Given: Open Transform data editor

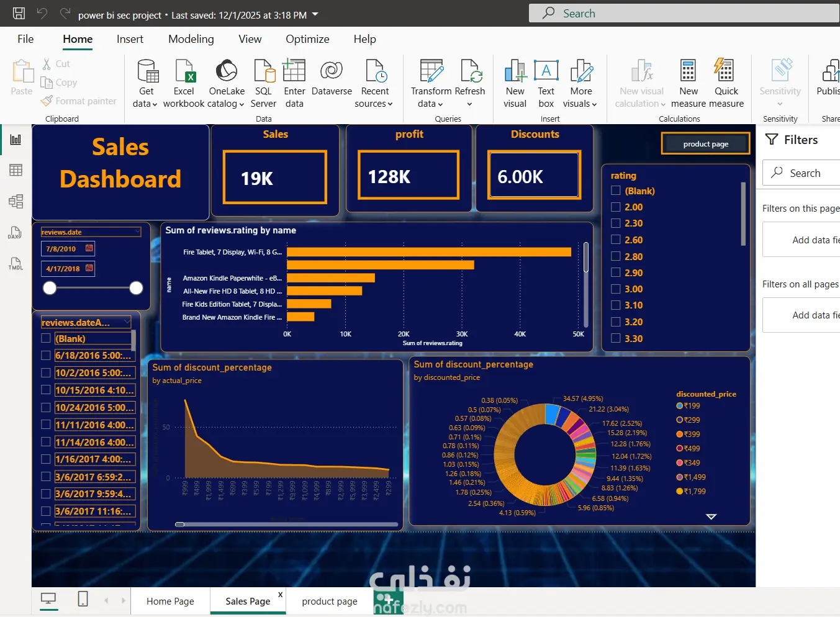Looking at the screenshot, I should (431, 84).
